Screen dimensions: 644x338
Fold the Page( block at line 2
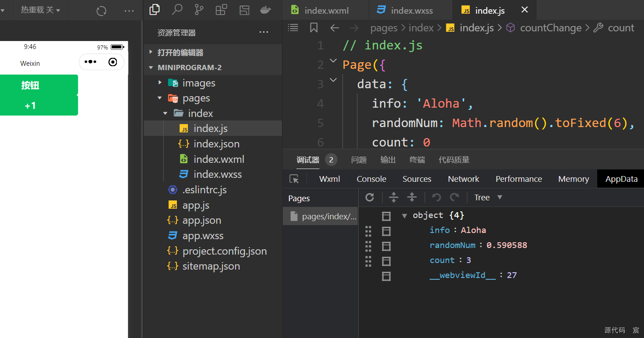[333, 60]
